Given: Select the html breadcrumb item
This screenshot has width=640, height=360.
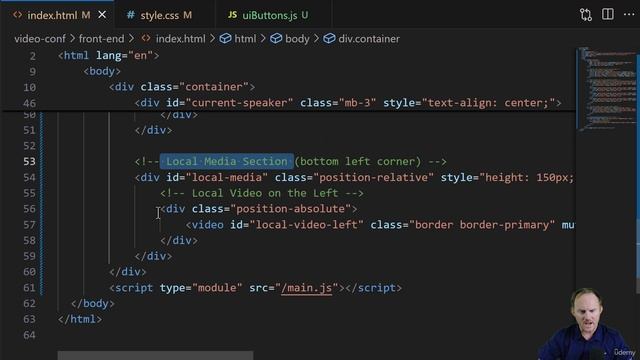Looking at the screenshot, I should [x=245, y=39].
